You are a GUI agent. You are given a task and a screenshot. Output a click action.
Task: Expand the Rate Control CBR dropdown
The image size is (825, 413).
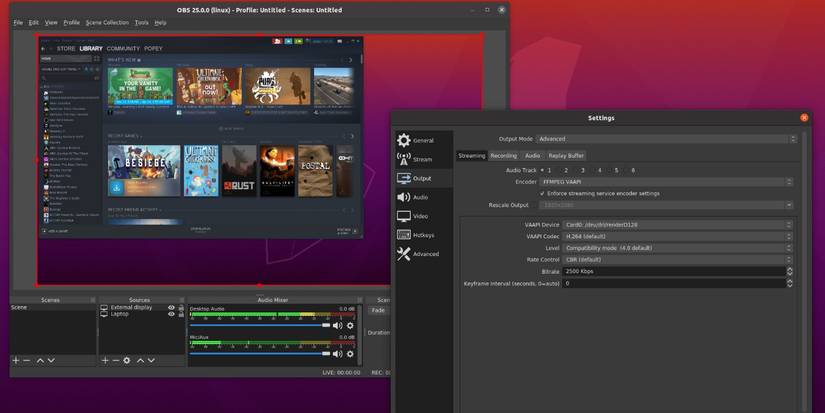tap(677, 260)
